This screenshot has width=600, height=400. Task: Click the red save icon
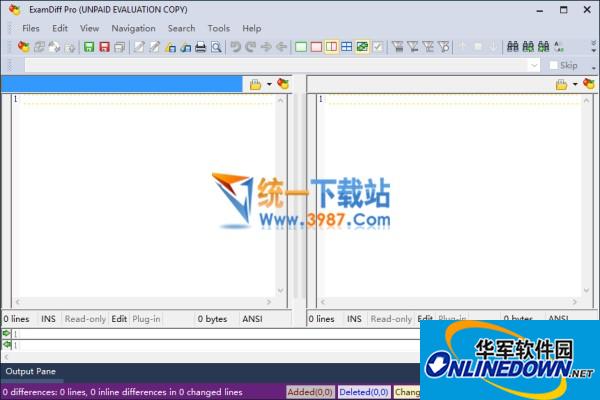point(104,47)
